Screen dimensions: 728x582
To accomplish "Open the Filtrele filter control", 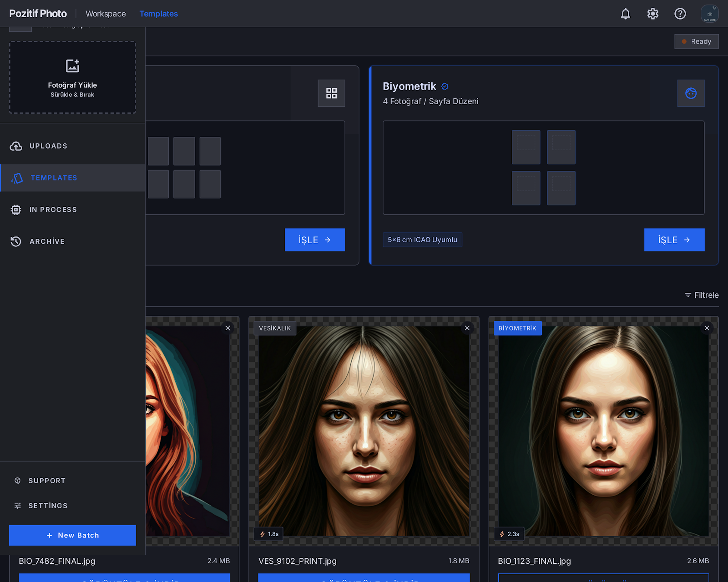I will 702,295.
